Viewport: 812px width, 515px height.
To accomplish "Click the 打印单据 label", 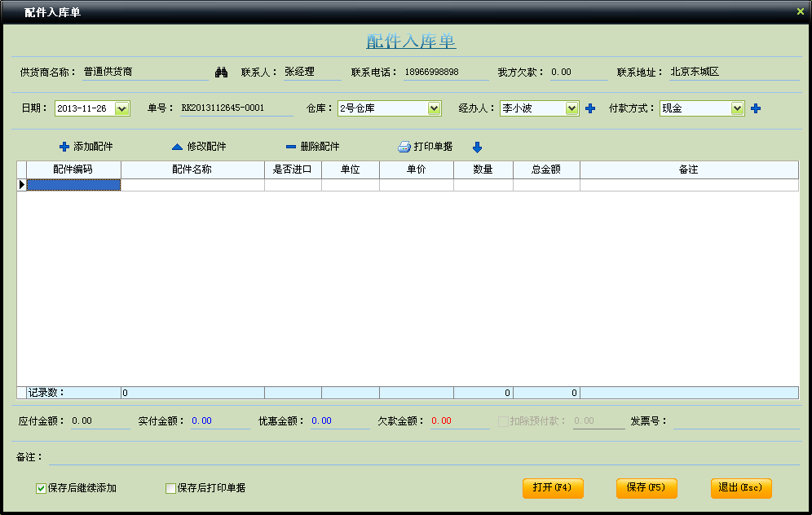I will pyautogui.click(x=434, y=147).
